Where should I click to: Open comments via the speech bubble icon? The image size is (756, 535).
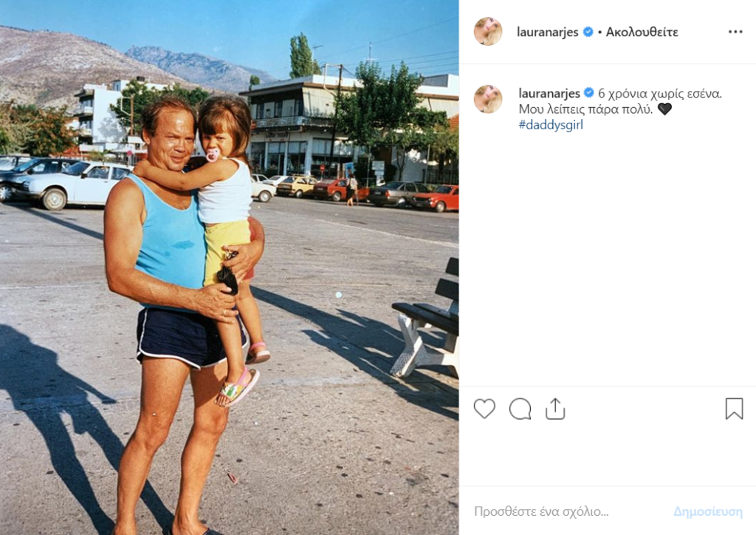click(x=520, y=409)
